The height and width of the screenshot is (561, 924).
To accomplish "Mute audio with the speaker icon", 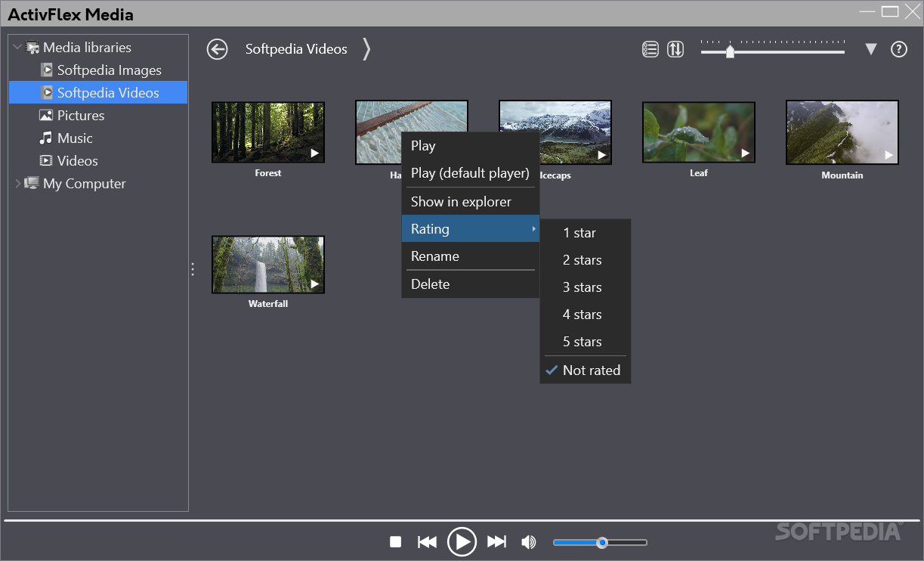I will pyautogui.click(x=529, y=541).
